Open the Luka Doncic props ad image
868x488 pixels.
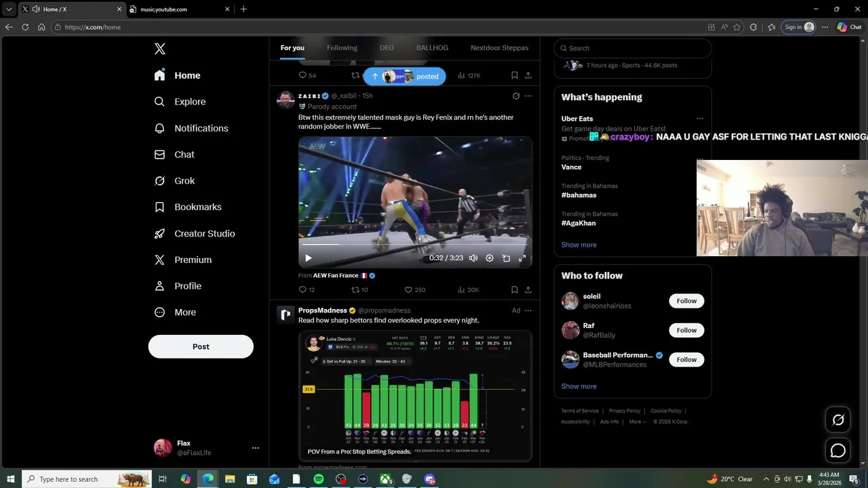tap(415, 396)
